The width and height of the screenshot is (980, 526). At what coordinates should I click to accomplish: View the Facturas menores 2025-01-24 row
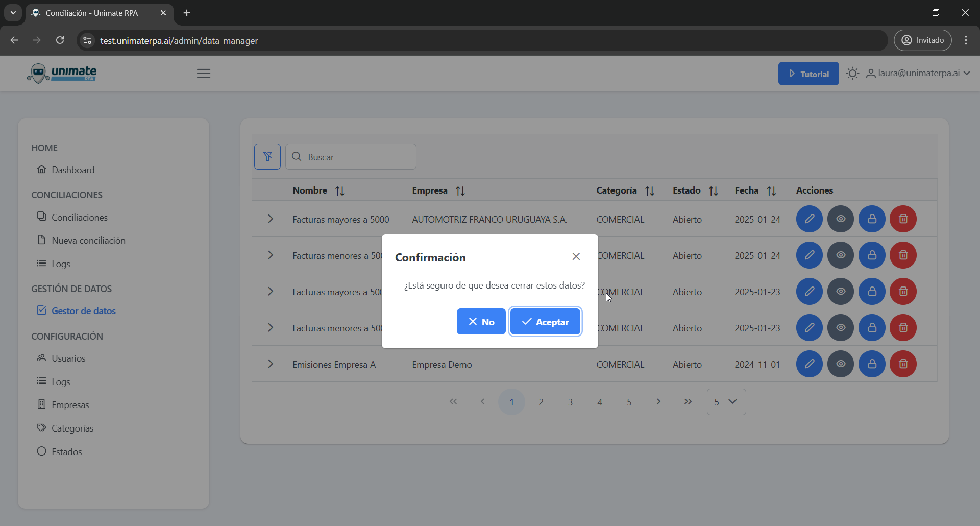(841, 255)
